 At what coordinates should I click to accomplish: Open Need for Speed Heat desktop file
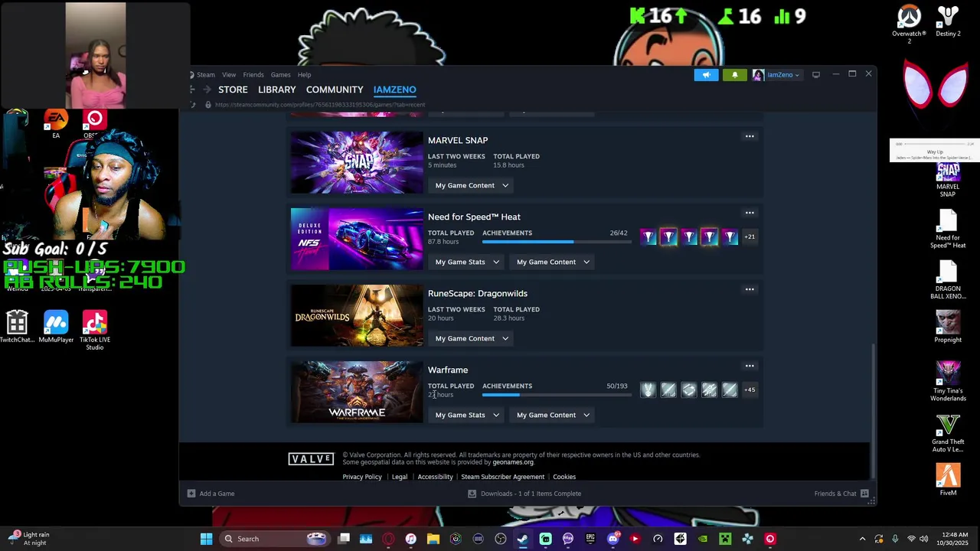[x=948, y=228]
